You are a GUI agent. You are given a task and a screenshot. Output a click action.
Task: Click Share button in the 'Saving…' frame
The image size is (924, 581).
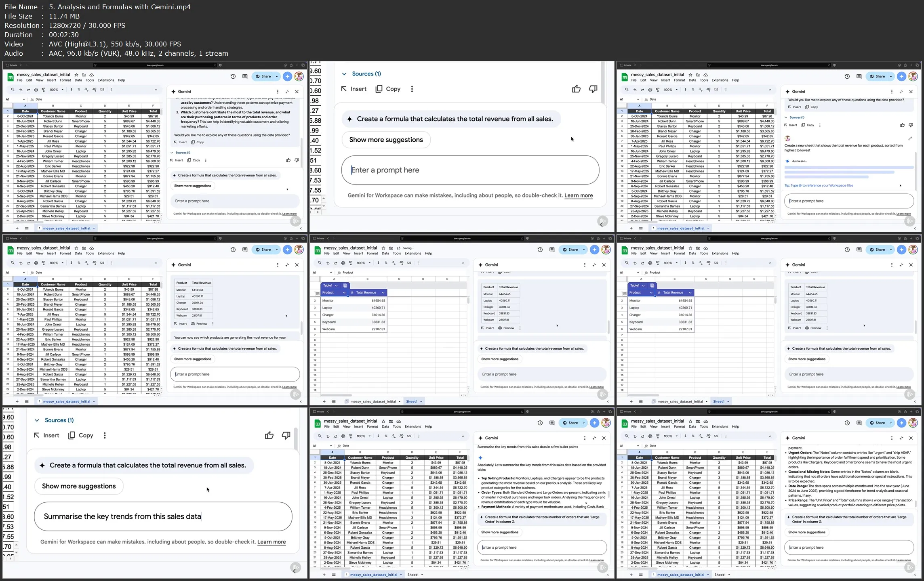click(570, 250)
